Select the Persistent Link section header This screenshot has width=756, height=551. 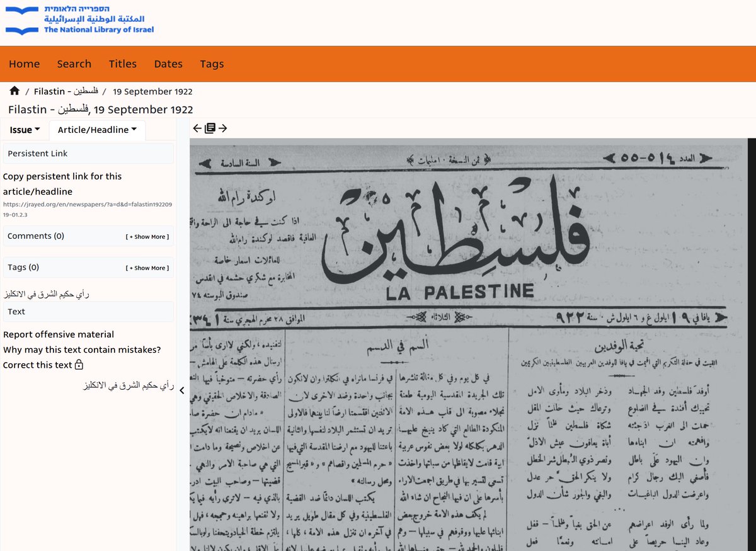pyautogui.click(x=88, y=154)
